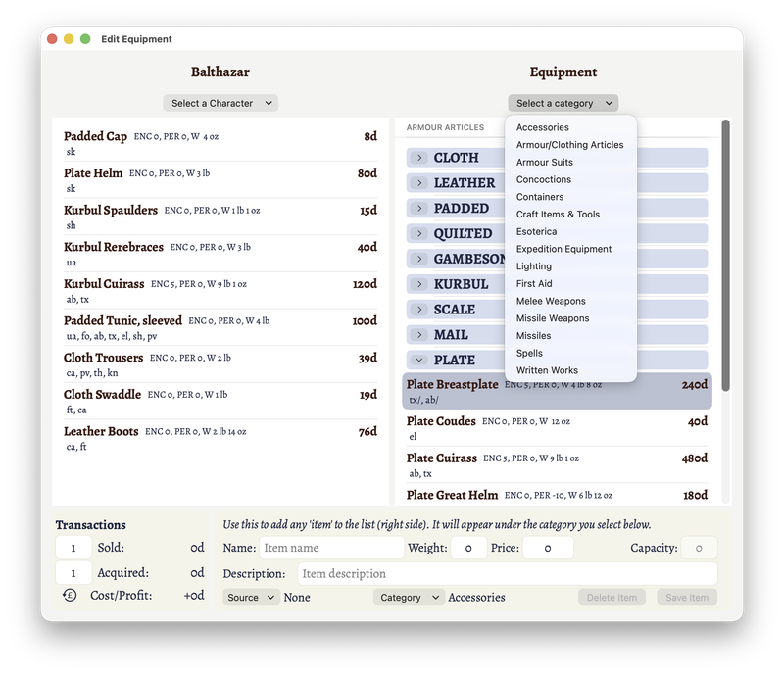Viewport: 784px width, 675px height.
Task: Click the Sold quantity box
Action: tap(73, 549)
